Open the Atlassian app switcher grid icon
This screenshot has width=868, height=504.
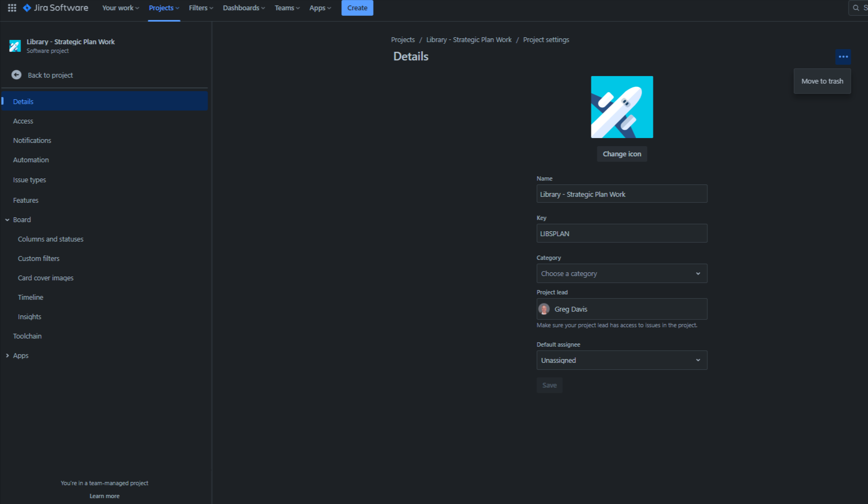tap(12, 8)
